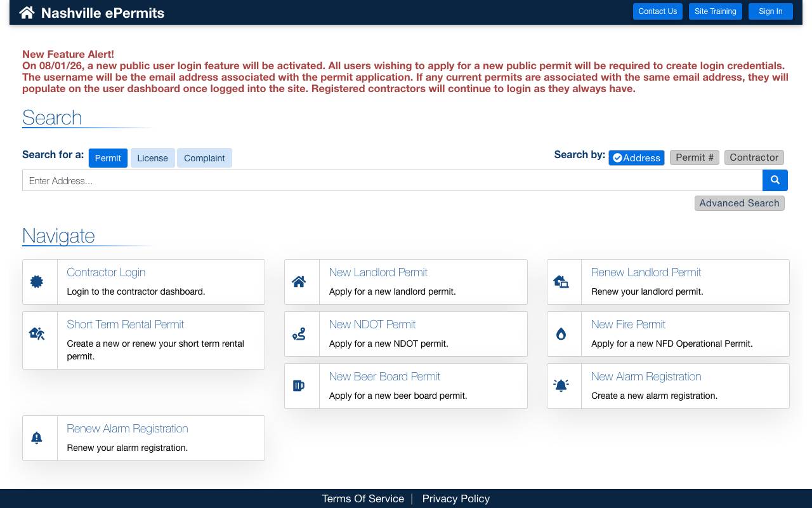Image resolution: width=812 pixels, height=508 pixels.
Task: Open Advanced Search
Action: [x=740, y=203]
